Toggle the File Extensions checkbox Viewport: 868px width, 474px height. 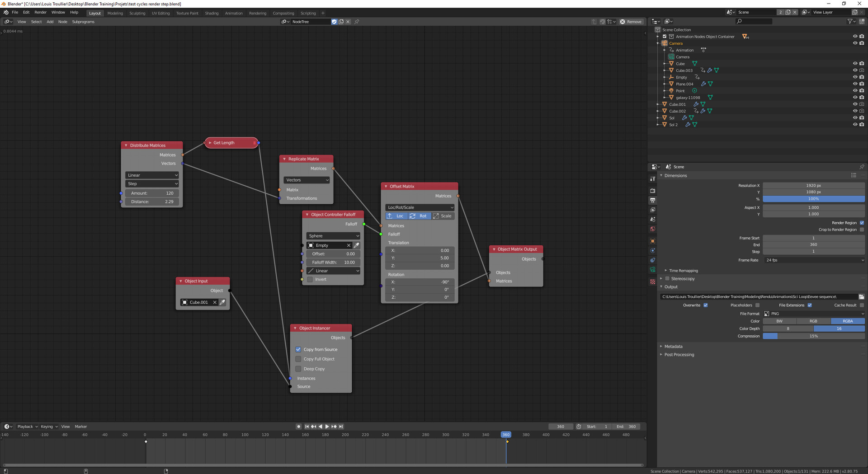pyautogui.click(x=810, y=305)
